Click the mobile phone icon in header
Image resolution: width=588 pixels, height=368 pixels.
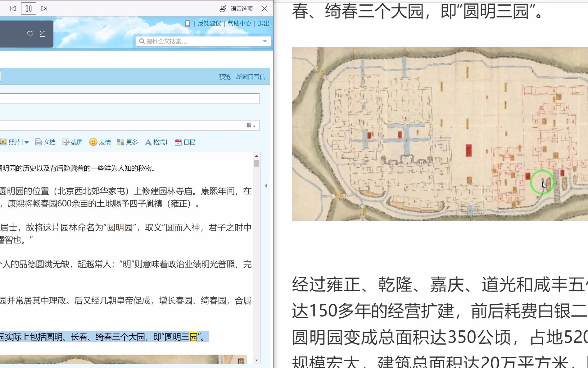(188, 24)
